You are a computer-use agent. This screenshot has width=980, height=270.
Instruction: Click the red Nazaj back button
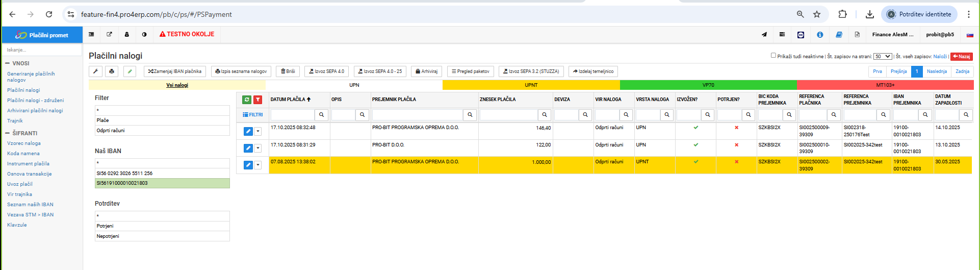click(962, 57)
